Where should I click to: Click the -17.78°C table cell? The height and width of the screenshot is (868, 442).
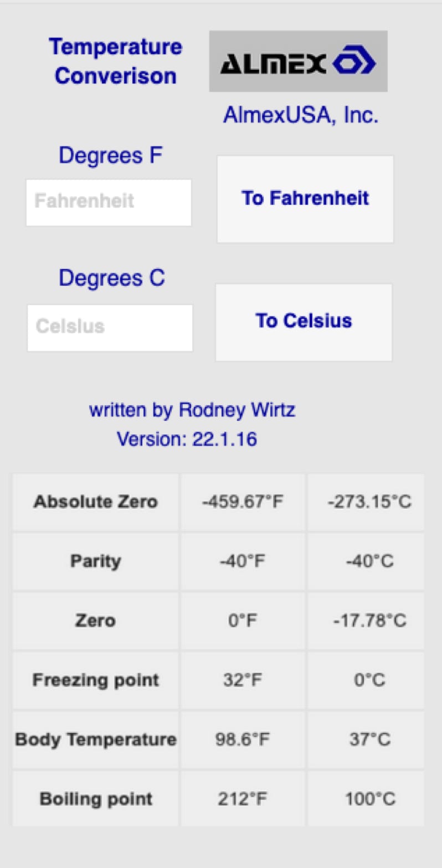369,621
